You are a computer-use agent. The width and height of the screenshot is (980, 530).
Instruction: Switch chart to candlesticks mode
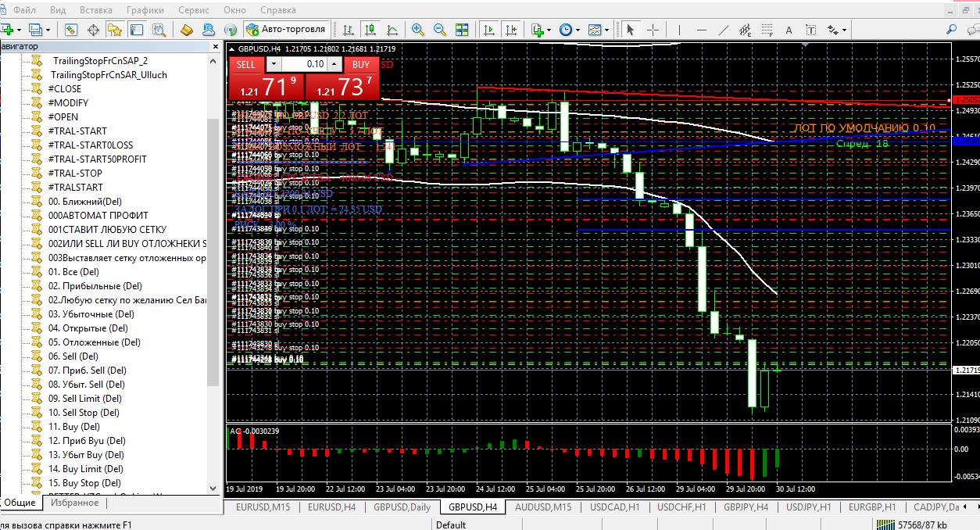click(370, 30)
